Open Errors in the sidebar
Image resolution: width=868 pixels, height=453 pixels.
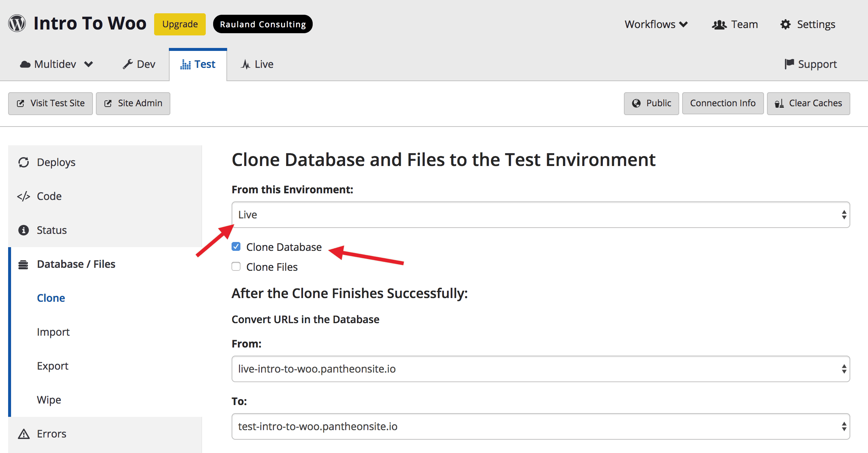pos(105,434)
